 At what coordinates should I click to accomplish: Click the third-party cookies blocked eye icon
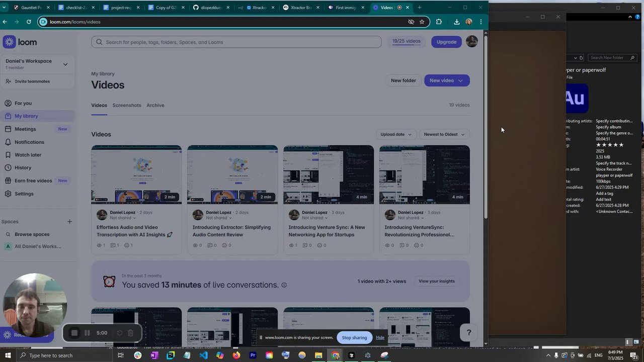pyautogui.click(x=411, y=22)
